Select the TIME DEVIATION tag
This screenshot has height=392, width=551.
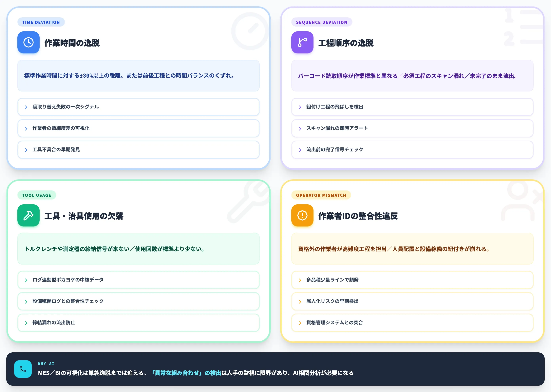[x=41, y=22]
